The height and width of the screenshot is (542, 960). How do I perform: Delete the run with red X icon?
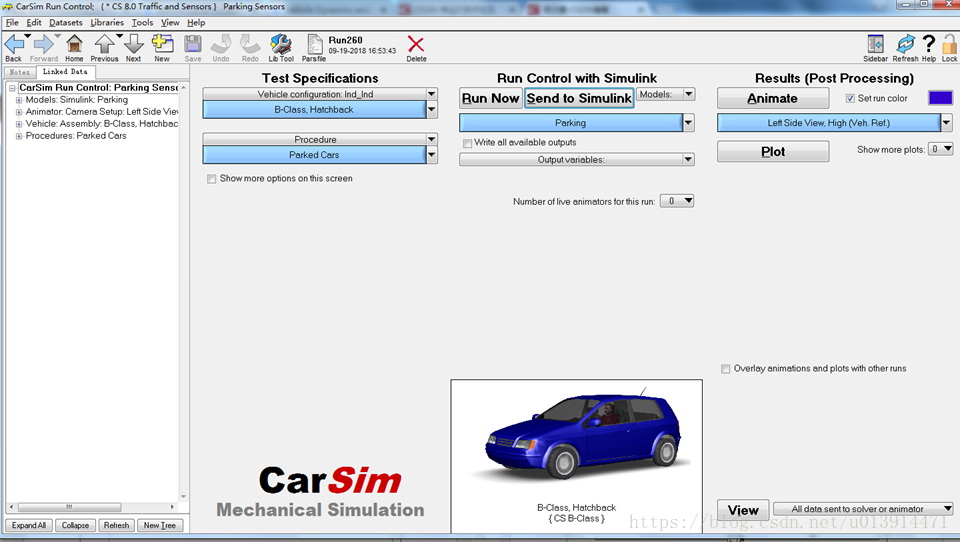point(416,44)
